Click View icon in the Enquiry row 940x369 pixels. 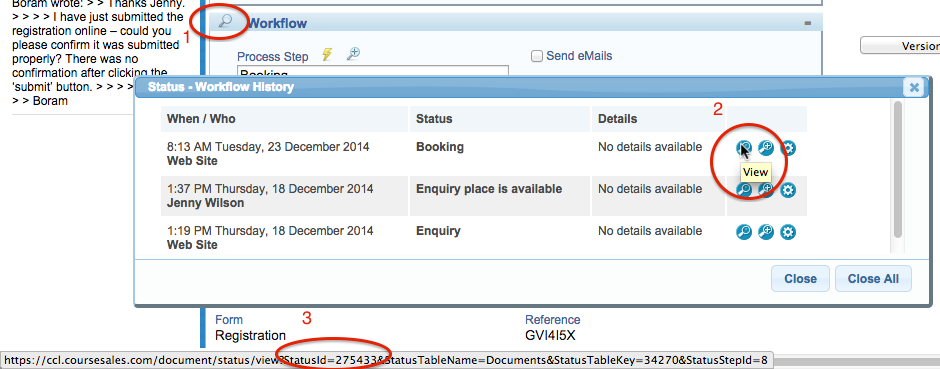pos(744,232)
